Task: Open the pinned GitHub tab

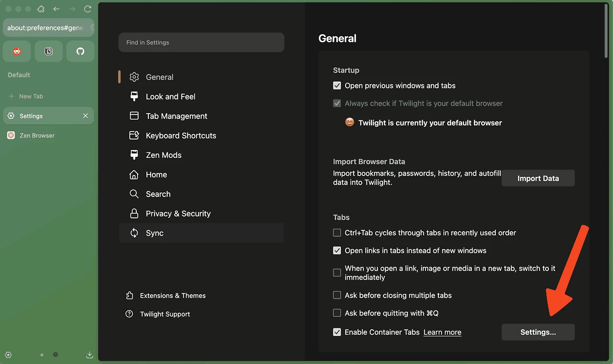Action: tap(80, 51)
